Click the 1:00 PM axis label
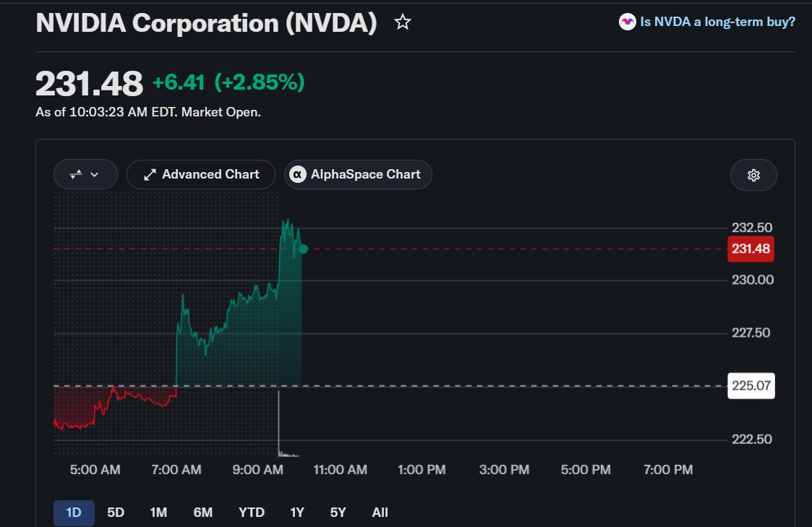The width and height of the screenshot is (812, 527). 422,470
